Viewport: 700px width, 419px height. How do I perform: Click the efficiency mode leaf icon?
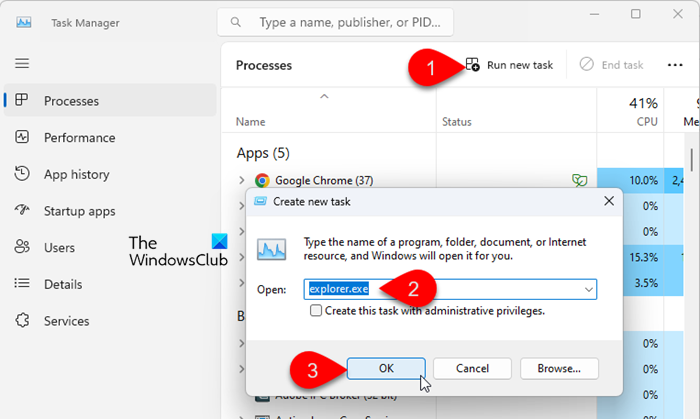pyautogui.click(x=579, y=180)
